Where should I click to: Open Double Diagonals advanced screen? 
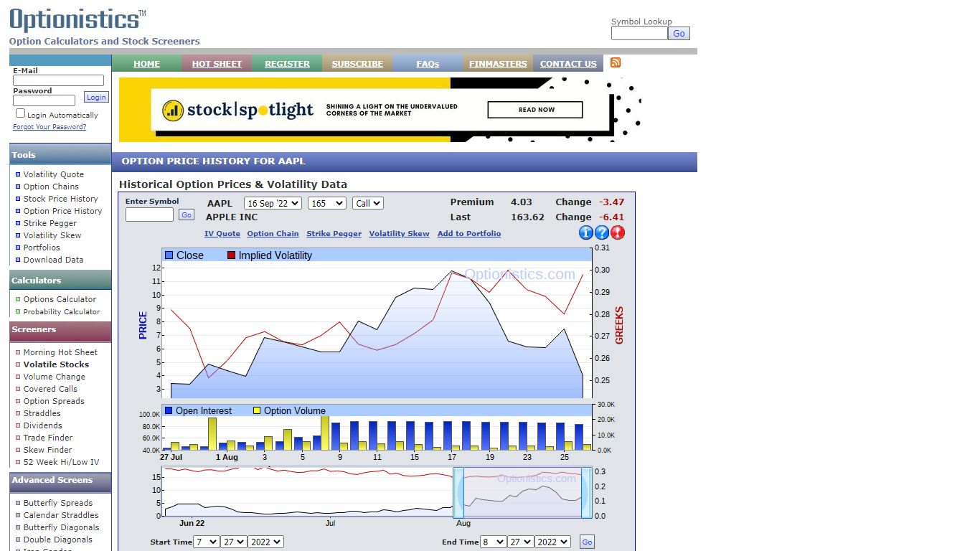[x=57, y=540]
